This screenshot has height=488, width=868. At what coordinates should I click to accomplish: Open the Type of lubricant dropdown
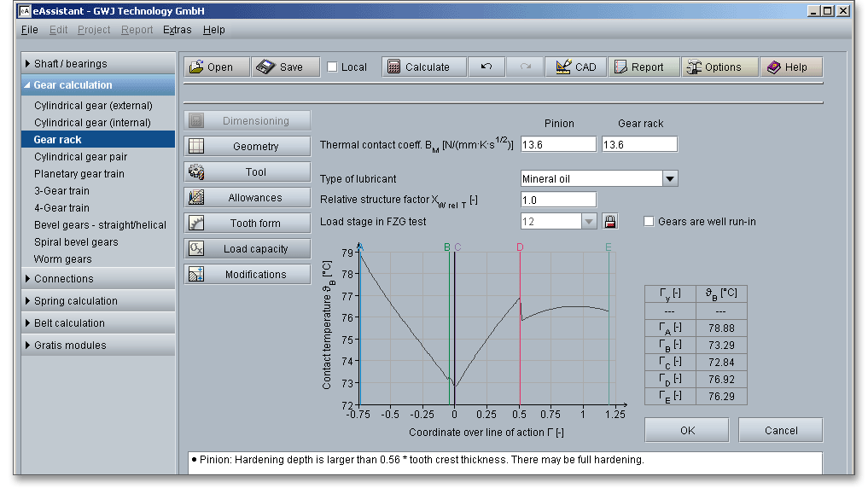click(670, 179)
